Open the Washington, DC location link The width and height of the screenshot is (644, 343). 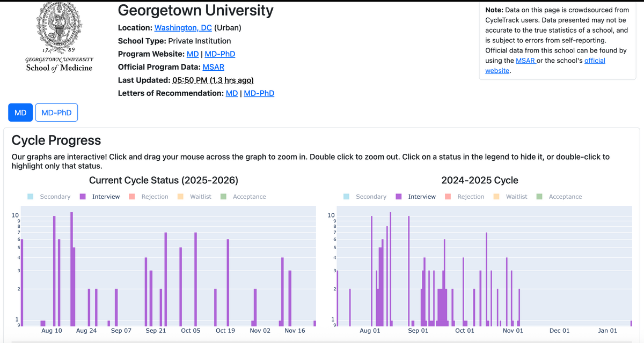[183, 28]
